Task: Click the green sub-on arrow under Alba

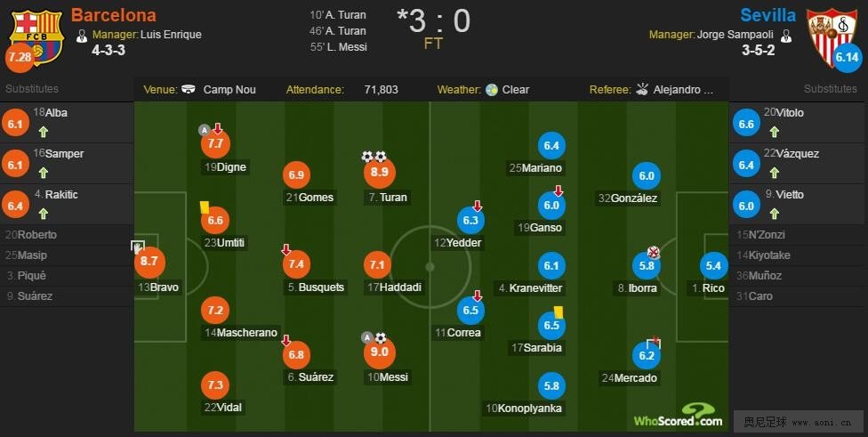Action: point(44,132)
